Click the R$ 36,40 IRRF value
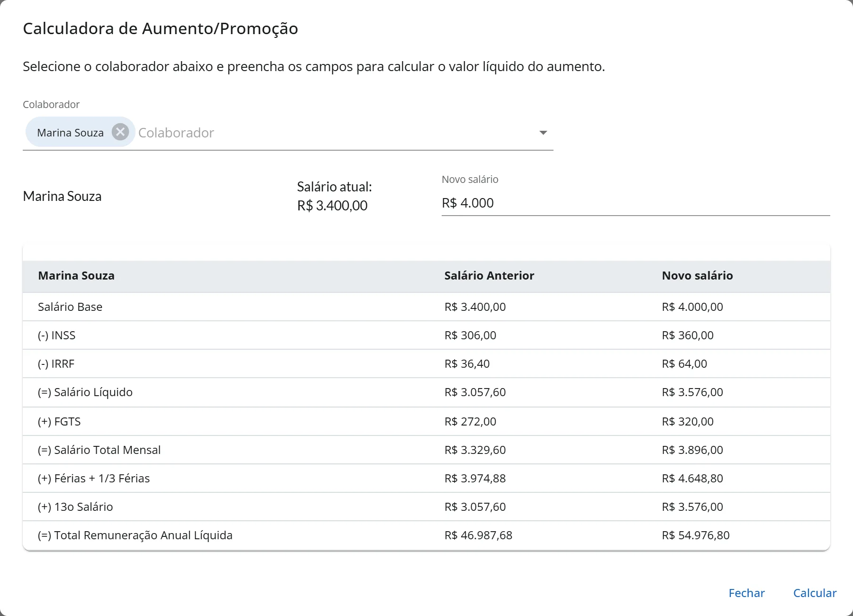 tap(467, 363)
